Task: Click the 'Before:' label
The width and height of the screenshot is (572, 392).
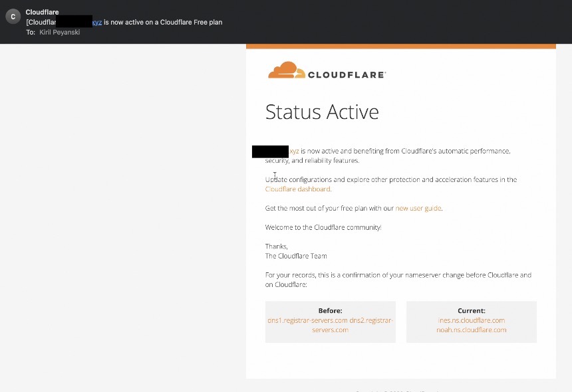Action: pos(330,311)
